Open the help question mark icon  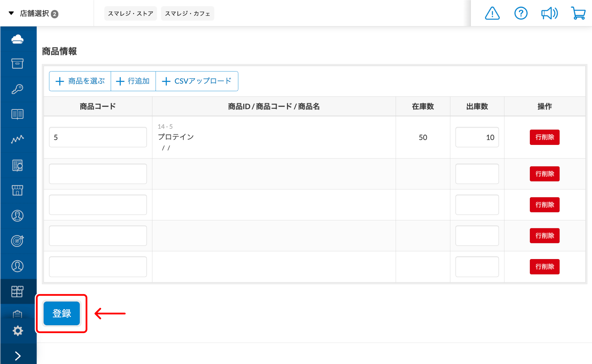pos(521,13)
